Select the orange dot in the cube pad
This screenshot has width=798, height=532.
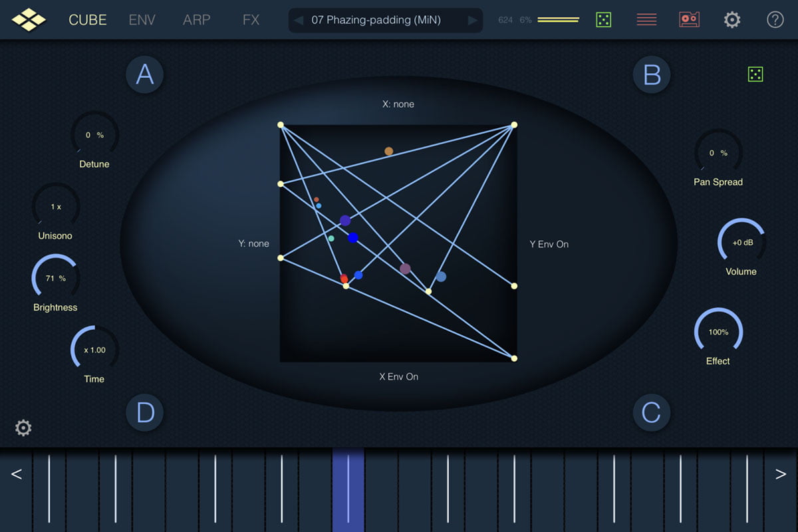[x=389, y=151]
